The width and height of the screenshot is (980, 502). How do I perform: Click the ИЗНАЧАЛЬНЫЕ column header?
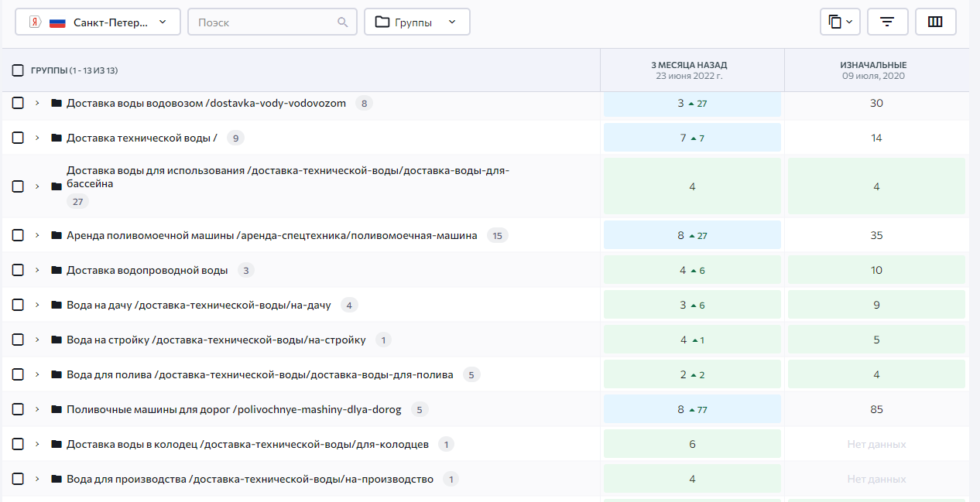876,70
